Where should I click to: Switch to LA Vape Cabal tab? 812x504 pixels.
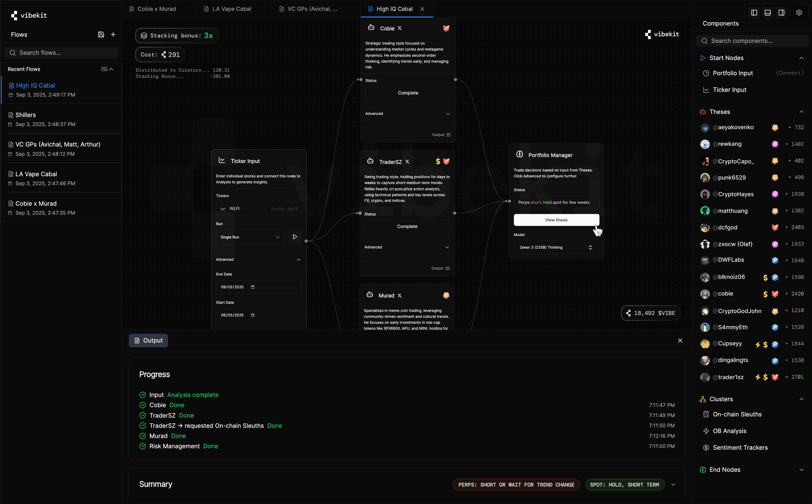coord(232,9)
